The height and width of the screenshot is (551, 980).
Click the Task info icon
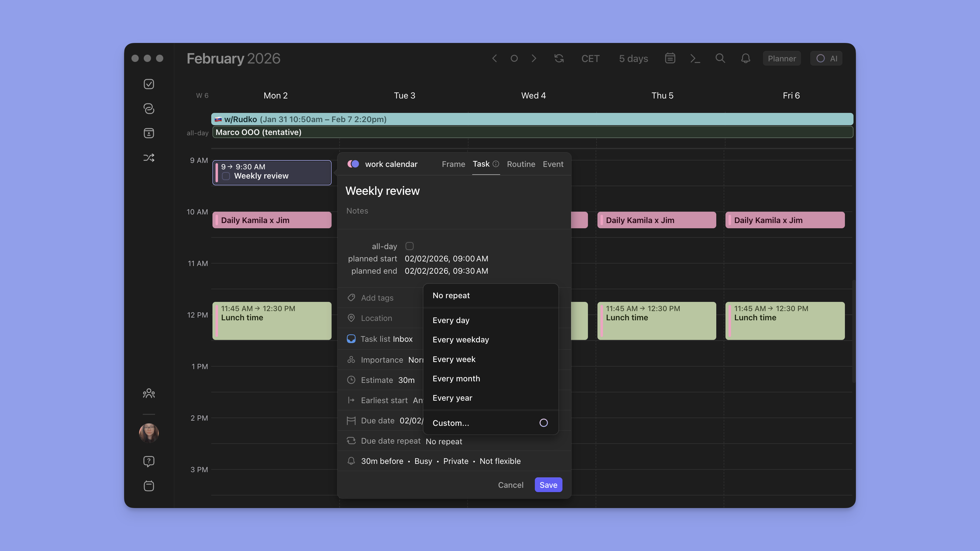496,164
